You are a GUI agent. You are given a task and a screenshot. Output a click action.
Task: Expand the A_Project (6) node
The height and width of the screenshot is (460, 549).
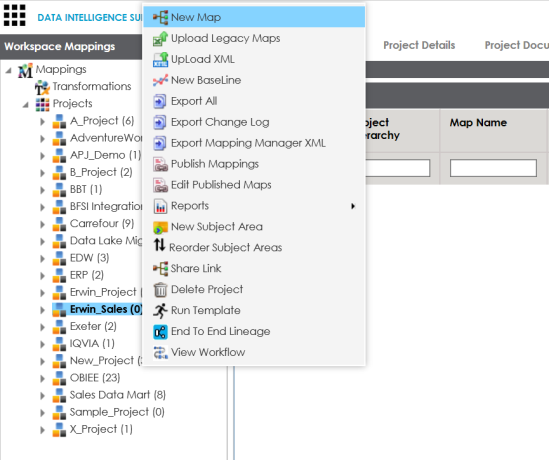(x=42, y=122)
